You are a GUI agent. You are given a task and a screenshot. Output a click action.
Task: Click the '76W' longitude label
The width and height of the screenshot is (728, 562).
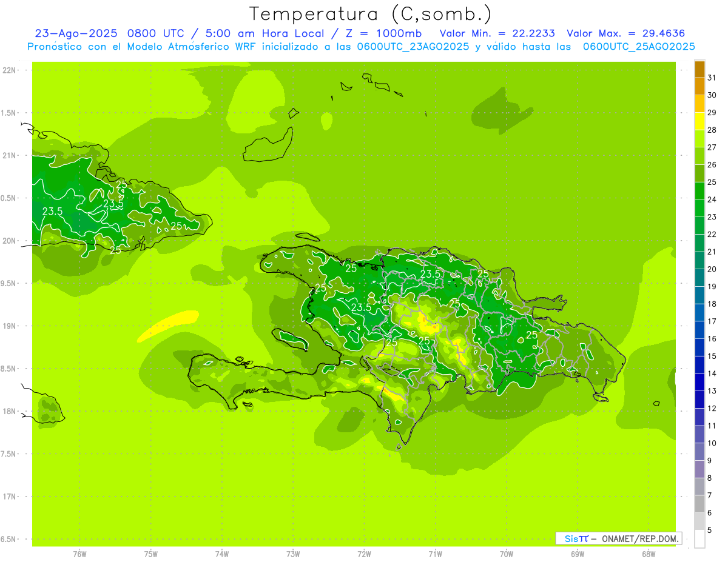(79, 554)
